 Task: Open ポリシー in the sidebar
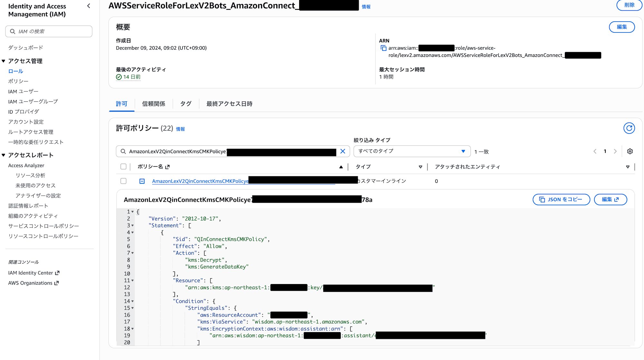(18, 81)
